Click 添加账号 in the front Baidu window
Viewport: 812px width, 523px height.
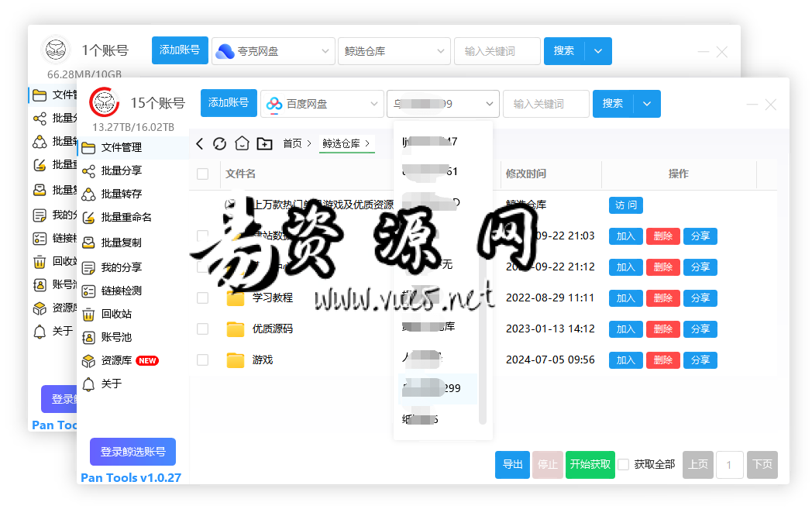(229, 103)
